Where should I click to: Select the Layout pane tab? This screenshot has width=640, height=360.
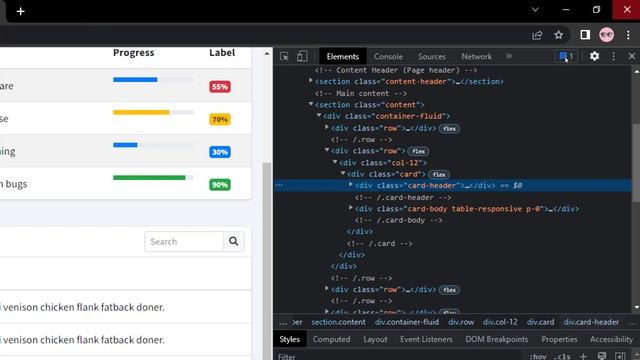(375, 339)
